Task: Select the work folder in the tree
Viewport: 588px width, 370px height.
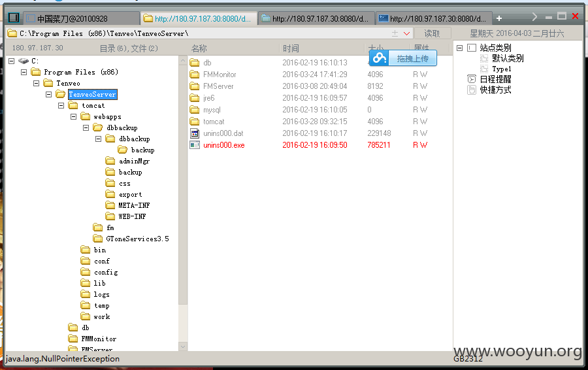Action: [102, 316]
